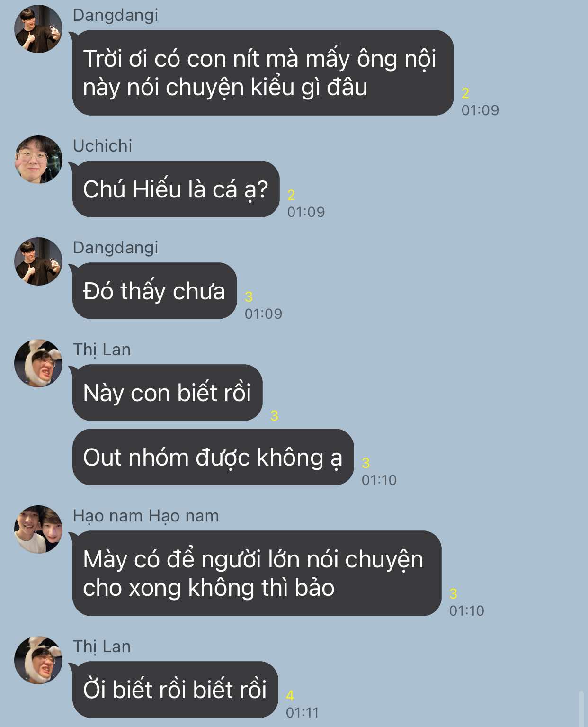Select the 'Ời biết rồi biết rồi' bubble
This screenshot has height=727, width=588.
tap(175, 689)
